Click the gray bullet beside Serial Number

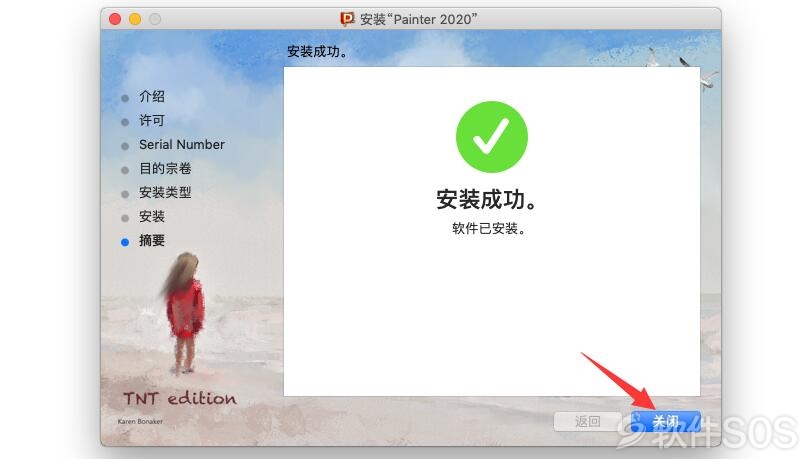[125, 146]
